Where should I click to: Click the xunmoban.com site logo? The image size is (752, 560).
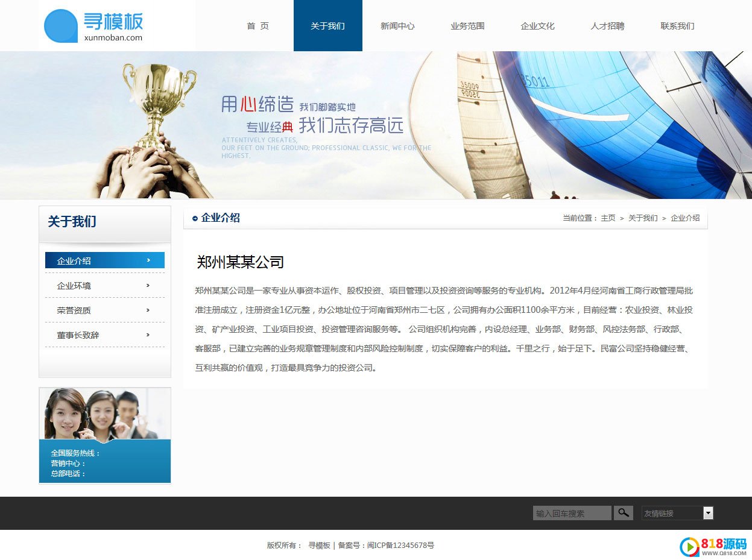pos(94,26)
